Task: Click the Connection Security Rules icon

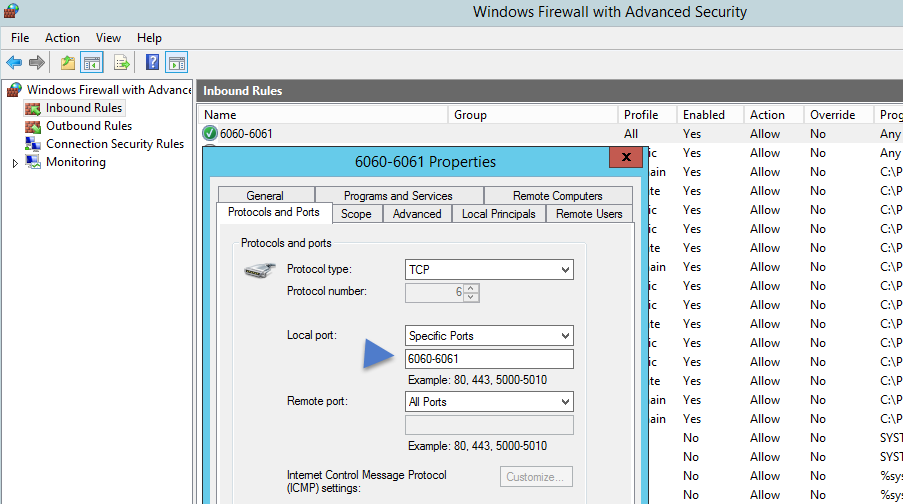Action: pos(33,143)
